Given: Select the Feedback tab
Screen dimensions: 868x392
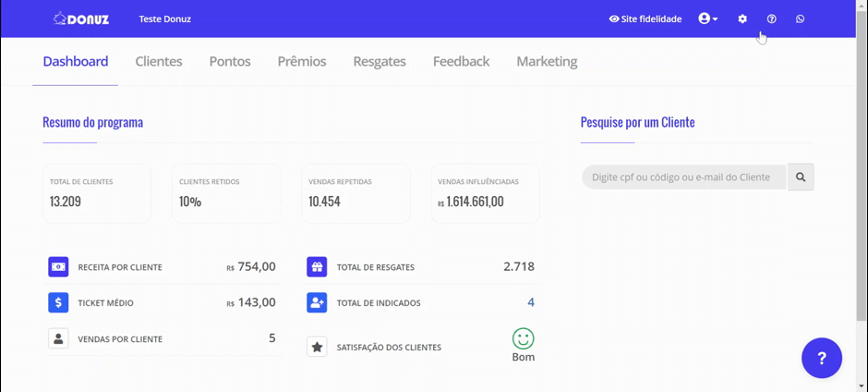Looking at the screenshot, I should click(x=461, y=61).
